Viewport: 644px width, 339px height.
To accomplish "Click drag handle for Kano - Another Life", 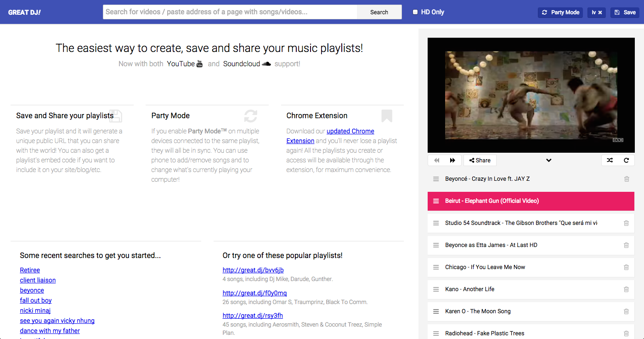I will click(436, 289).
